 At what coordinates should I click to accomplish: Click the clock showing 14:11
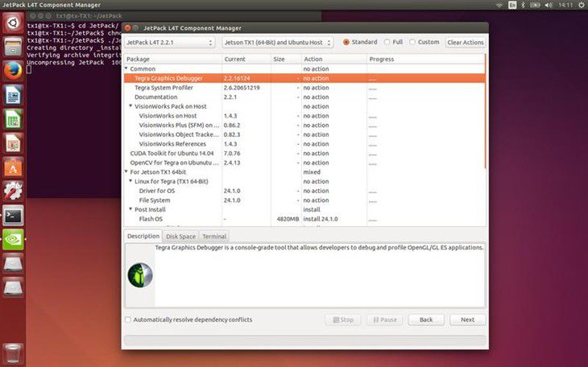pyautogui.click(x=565, y=5)
